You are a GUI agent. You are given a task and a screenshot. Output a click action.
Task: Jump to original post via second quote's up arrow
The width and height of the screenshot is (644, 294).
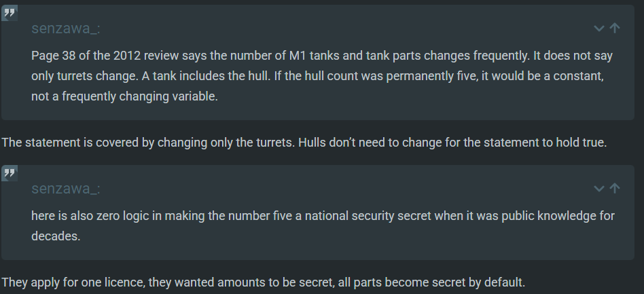pyautogui.click(x=615, y=188)
